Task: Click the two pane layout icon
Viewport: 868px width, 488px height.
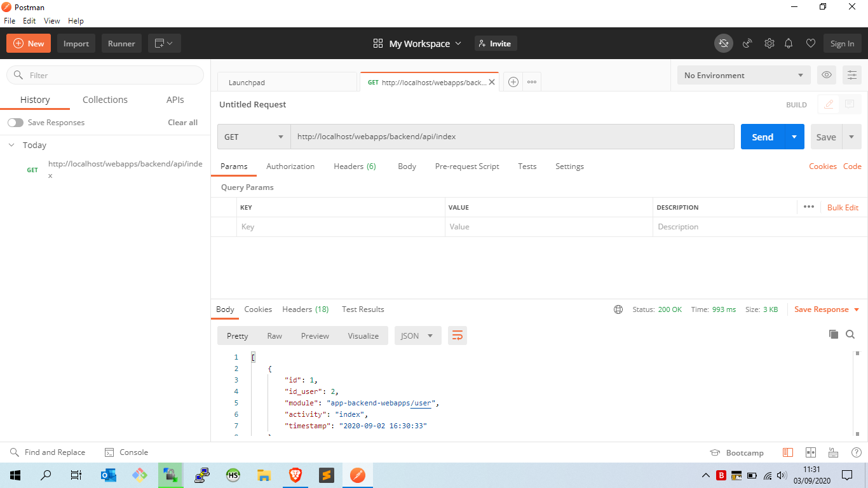Action: click(x=810, y=452)
